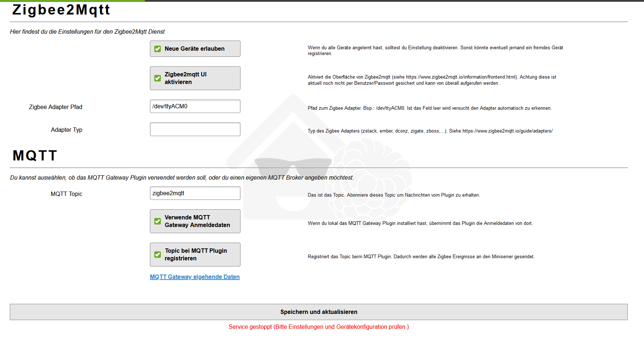Click Speichern und aktualisieren button

tap(319, 312)
